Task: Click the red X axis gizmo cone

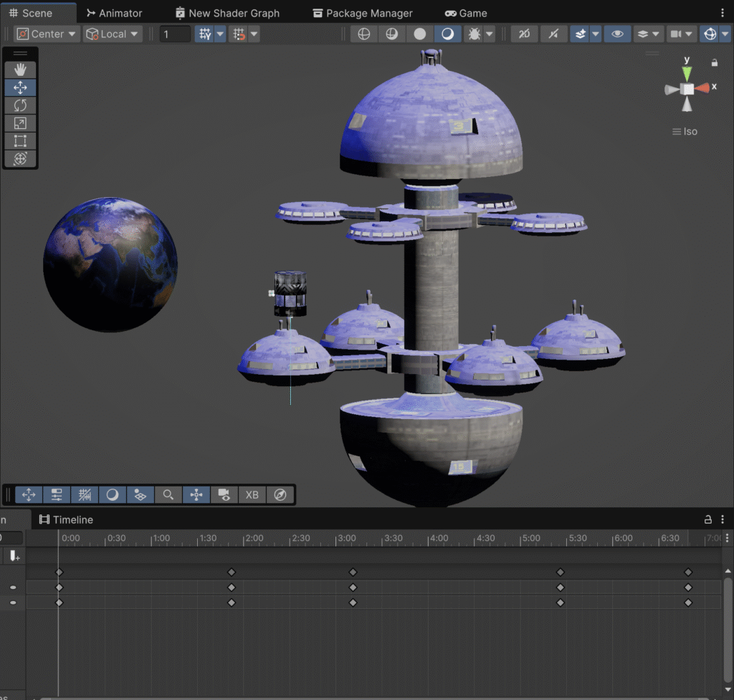Action: (x=703, y=88)
